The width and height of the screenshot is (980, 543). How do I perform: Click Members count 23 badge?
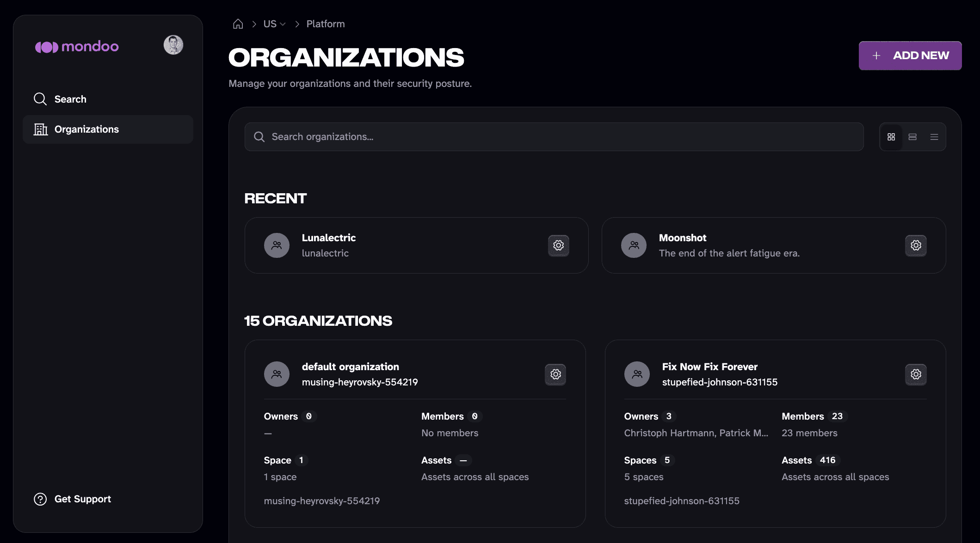[837, 416]
